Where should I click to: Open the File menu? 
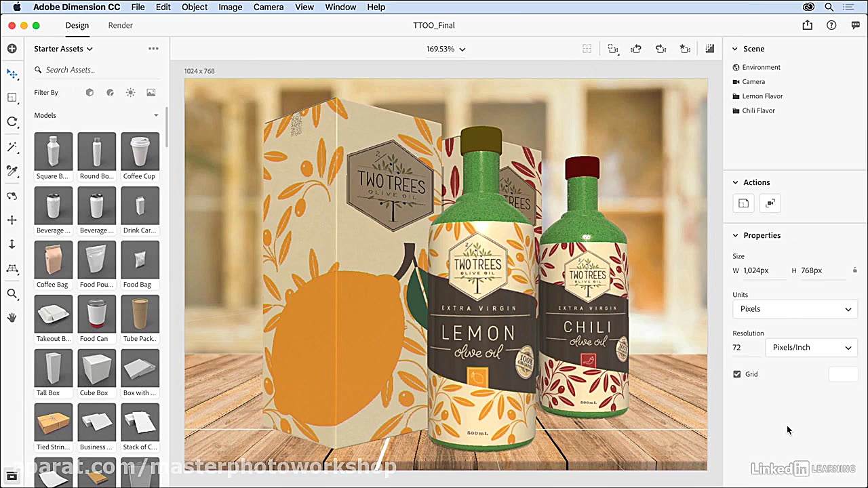point(138,7)
